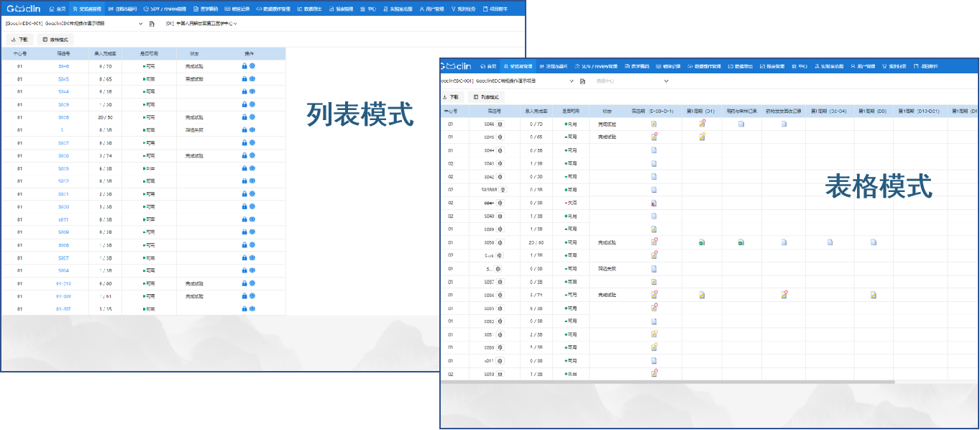
Task: Expand the GooclinEDC-001 project dropdown in back window
Action: [x=139, y=24]
